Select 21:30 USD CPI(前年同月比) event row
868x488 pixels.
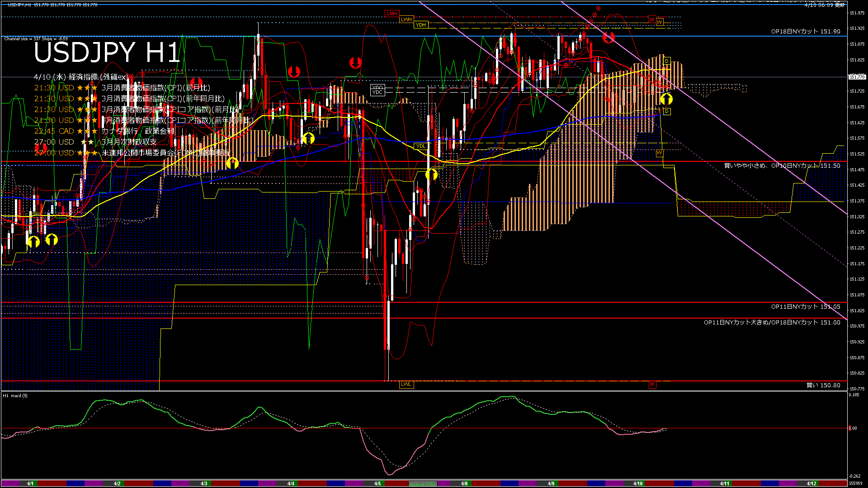(x=129, y=99)
